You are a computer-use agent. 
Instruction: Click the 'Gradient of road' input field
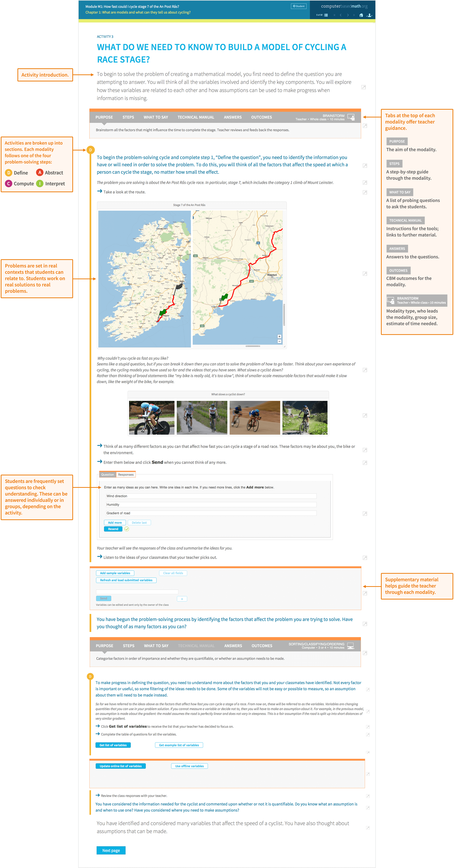211,513
